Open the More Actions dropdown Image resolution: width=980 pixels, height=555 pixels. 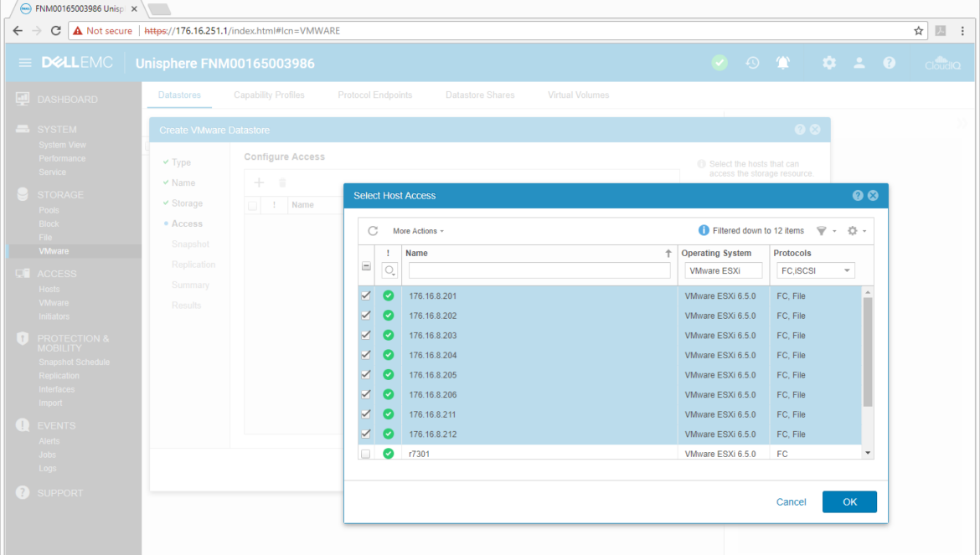coord(418,231)
